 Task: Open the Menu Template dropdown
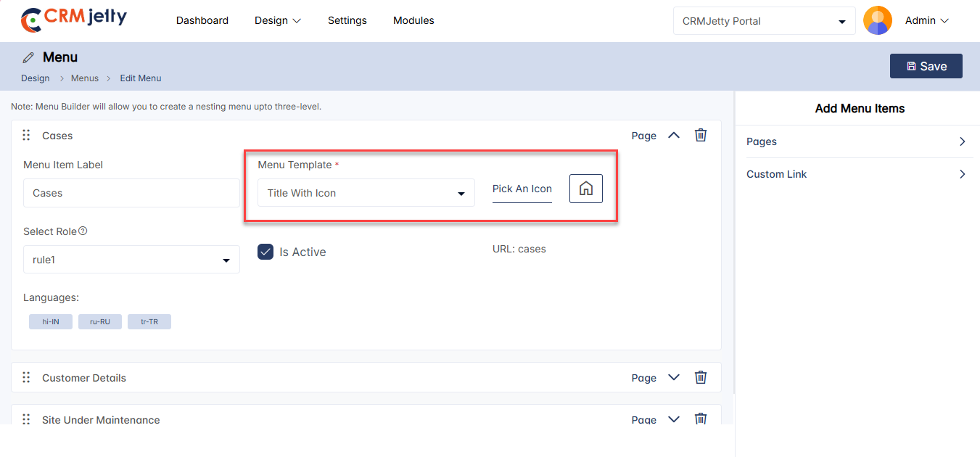pos(366,193)
